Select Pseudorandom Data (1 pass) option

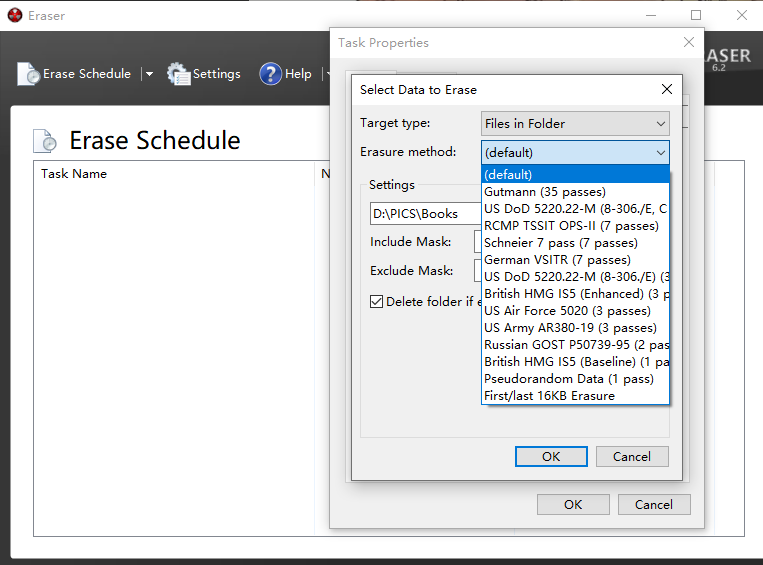coord(568,379)
